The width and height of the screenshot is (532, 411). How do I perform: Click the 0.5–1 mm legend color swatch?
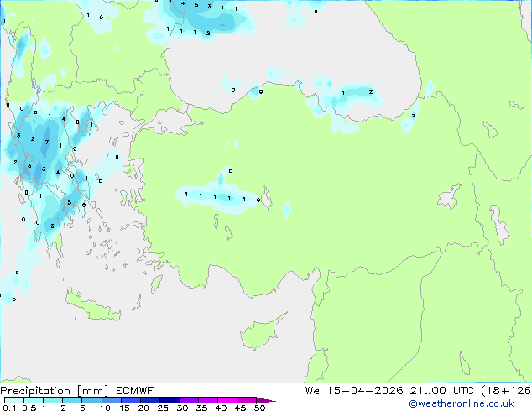point(34,400)
